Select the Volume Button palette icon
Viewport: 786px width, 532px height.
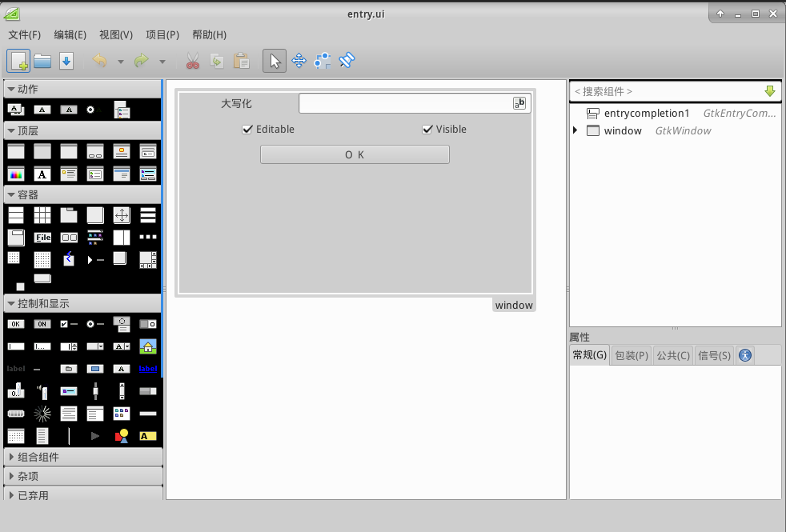pyautogui.click(x=42, y=391)
